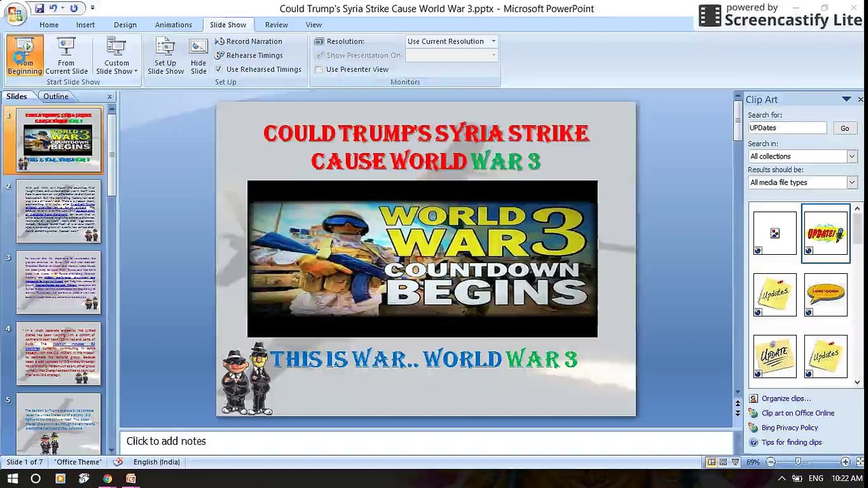Click the Hide Slide button

pos(199,56)
